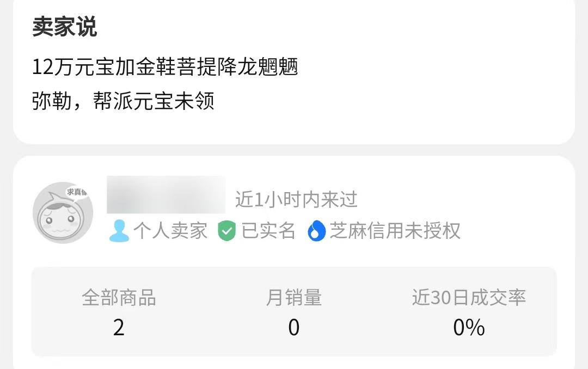The height and width of the screenshot is (369, 588).
Task: Select the 近30日成交率 label
Action: tap(469, 298)
